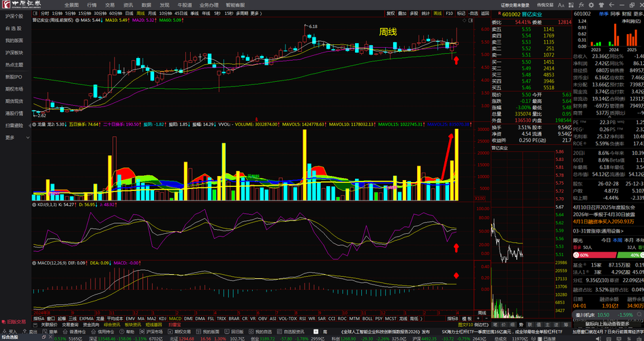Select the 日线 daily period
This screenshot has height=341, width=644.
129,14
